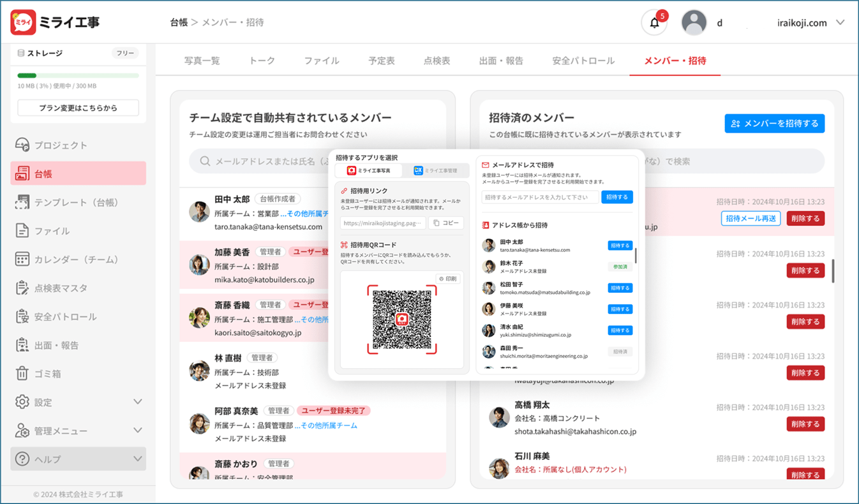Click the メールアドレスで招待 envelope icon
The height and width of the screenshot is (504, 859).
pyautogui.click(x=486, y=165)
